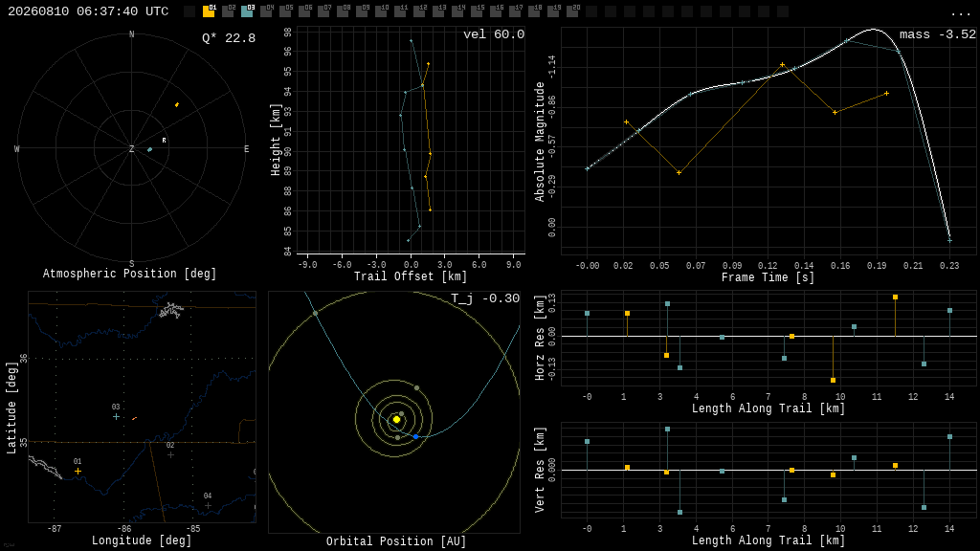Click the Q* 22.8 value
The width and height of the screenshot is (980, 551).
click(x=229, y=38)
